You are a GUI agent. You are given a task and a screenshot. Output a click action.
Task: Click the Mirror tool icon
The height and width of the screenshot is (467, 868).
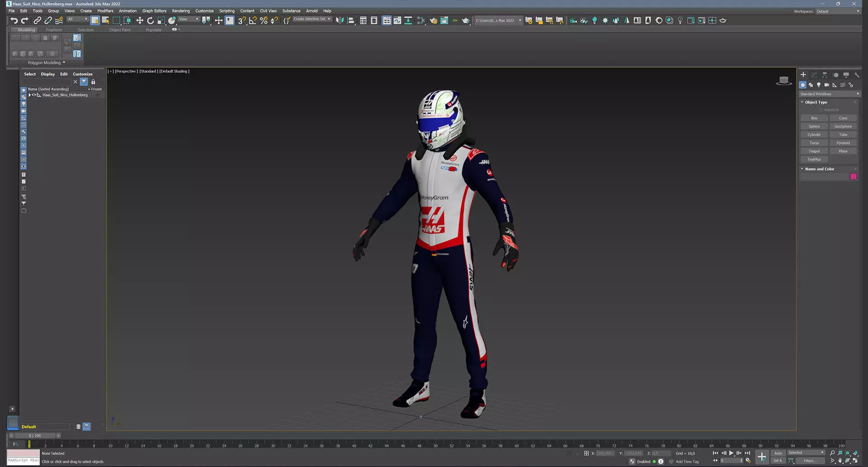click(340, 20)
